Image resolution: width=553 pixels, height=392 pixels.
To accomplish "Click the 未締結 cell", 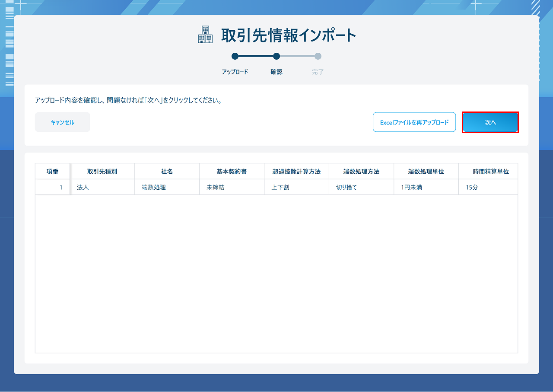I will click(232, 188).
